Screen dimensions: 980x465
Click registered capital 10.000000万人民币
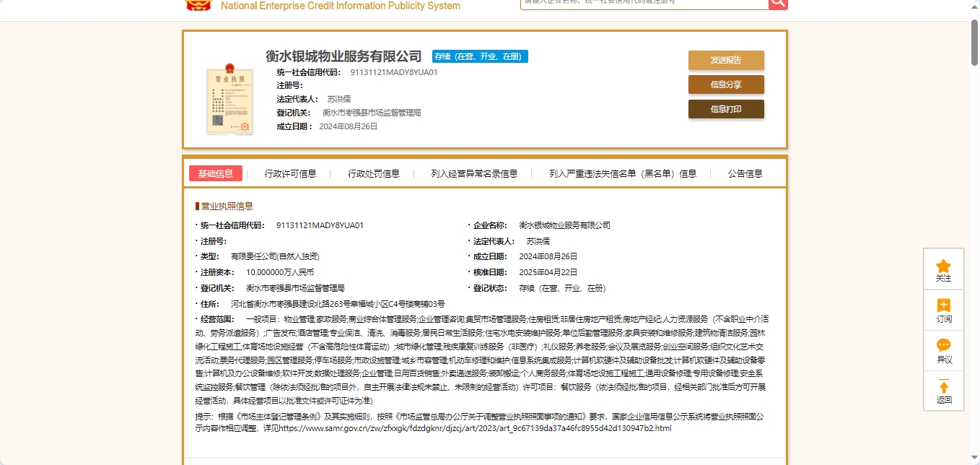click(280, 272)
